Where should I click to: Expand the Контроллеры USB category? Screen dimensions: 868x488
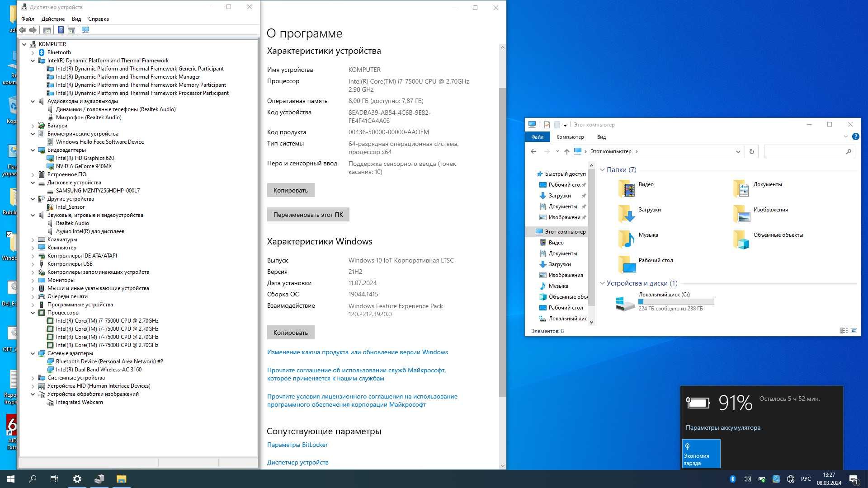click(33, 264)
